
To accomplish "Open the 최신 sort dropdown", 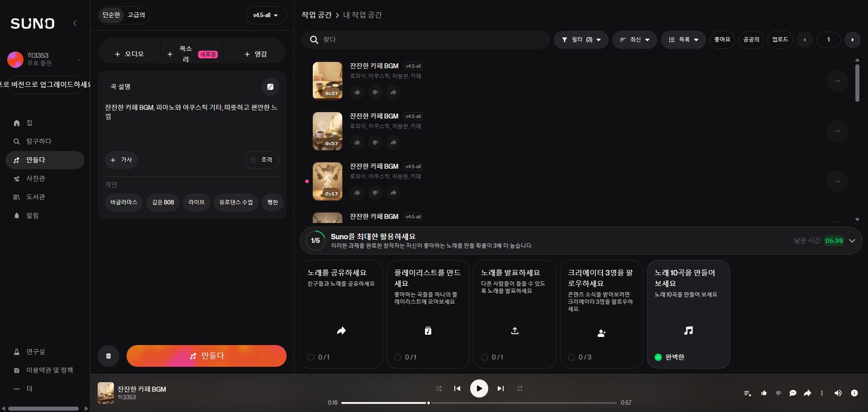I will 635,40.
